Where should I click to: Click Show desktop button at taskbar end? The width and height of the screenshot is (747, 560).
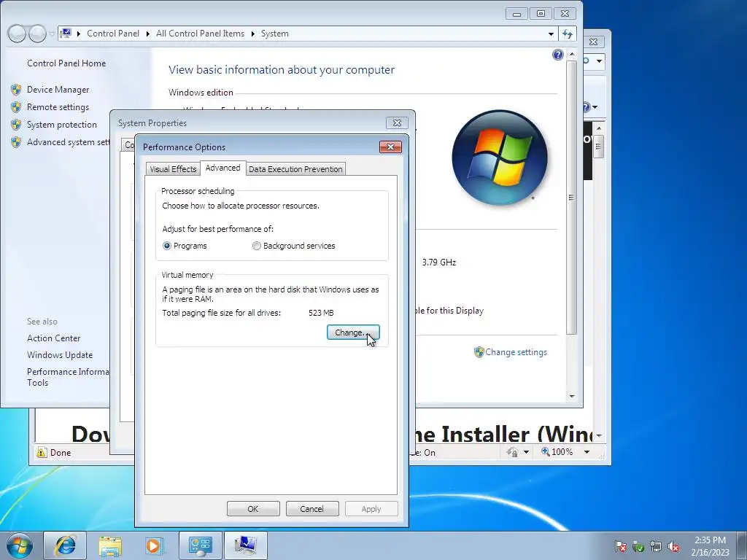pyautogui.click(x=742, y=545)
